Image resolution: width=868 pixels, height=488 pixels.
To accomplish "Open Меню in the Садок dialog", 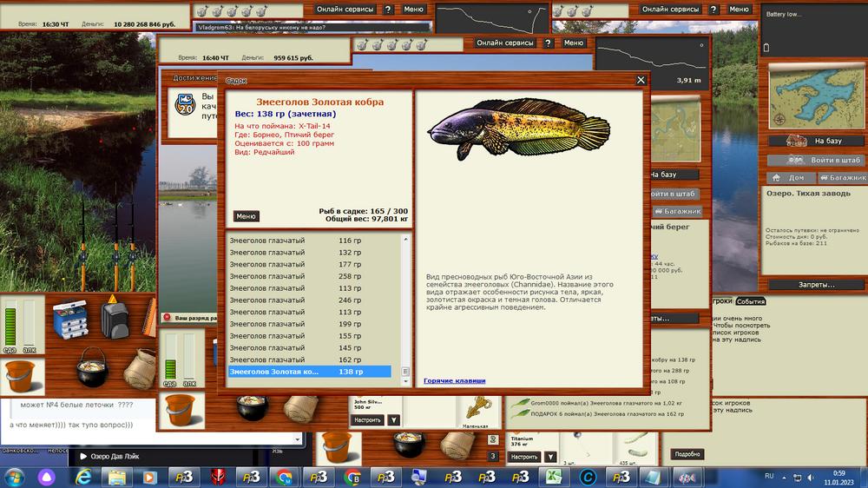I will (246, 216).
